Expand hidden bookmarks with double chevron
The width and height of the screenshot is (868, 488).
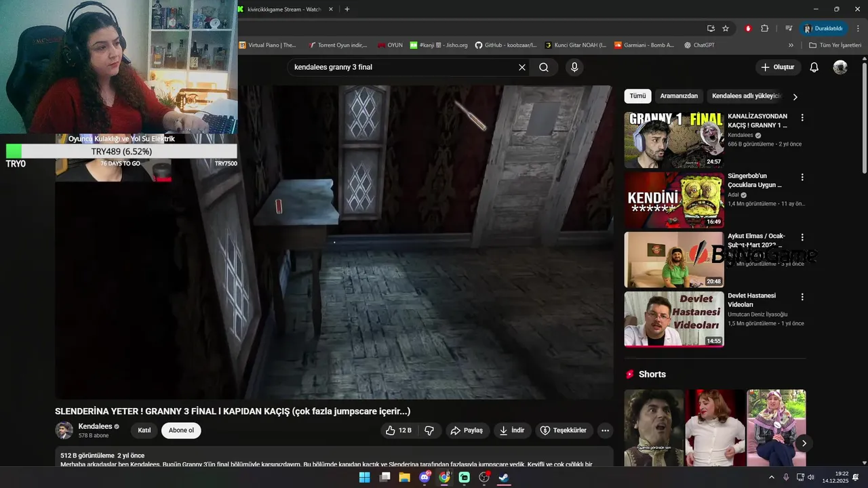click(x=791, y=45)
